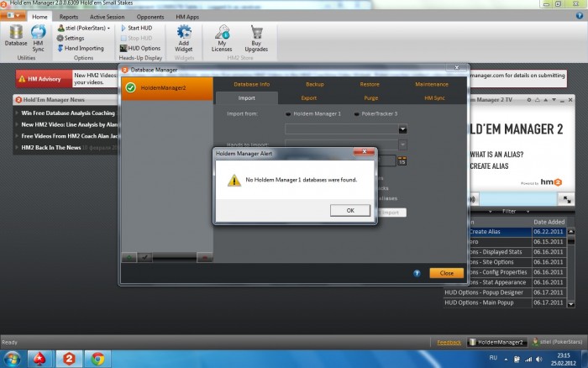Image resolution: width=588 pixels, height=368 pixels.
Task: Click the volume tray icon
Action: 539,359
